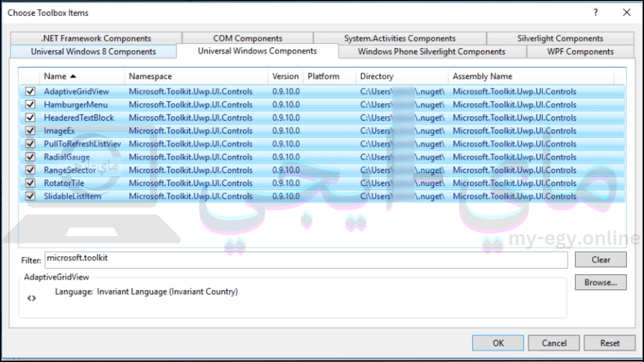
Task: Click assembly name in SlidableListItem row
Action: click(515, 196)
